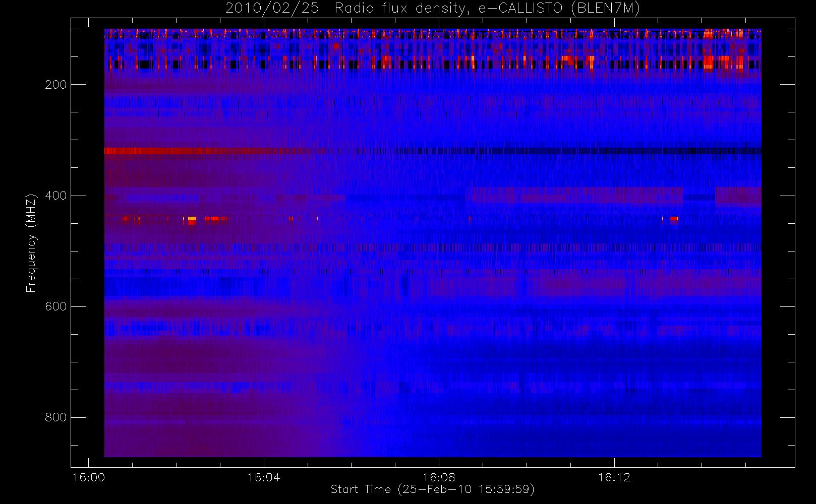Viewport: 816px width, 504px height.
Task: Click the 600 frequency tick label
Action: [x=56, y=306]
